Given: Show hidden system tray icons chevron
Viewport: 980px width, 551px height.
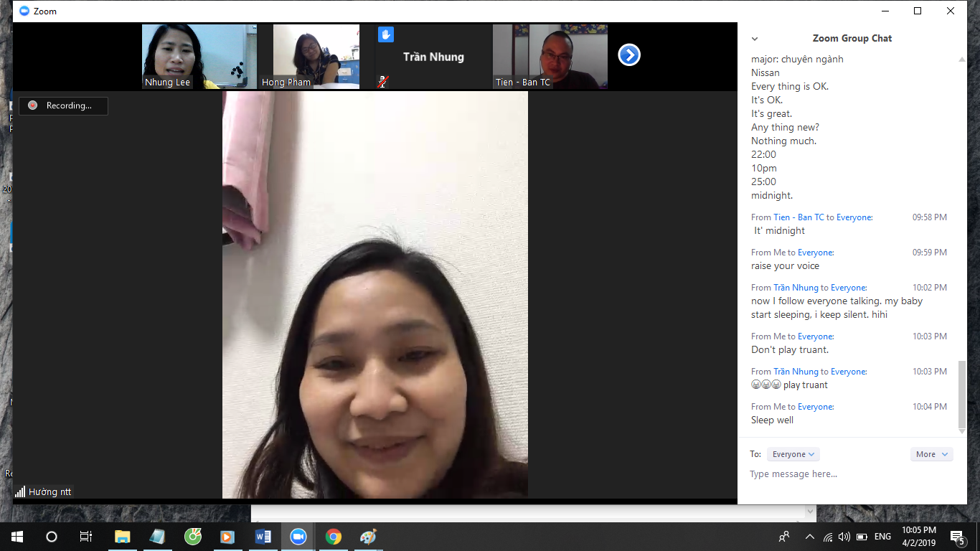Looking at the screenshot, I should 810,537.
